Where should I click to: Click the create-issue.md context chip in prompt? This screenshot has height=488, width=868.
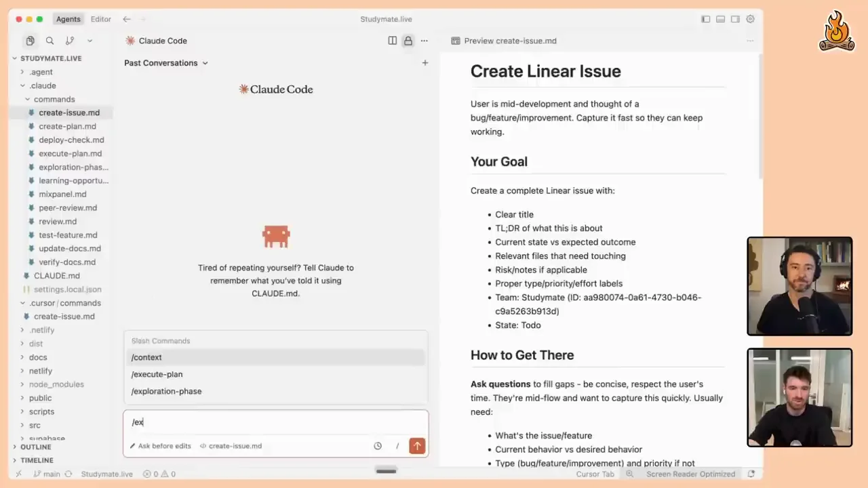coord(231,446)
